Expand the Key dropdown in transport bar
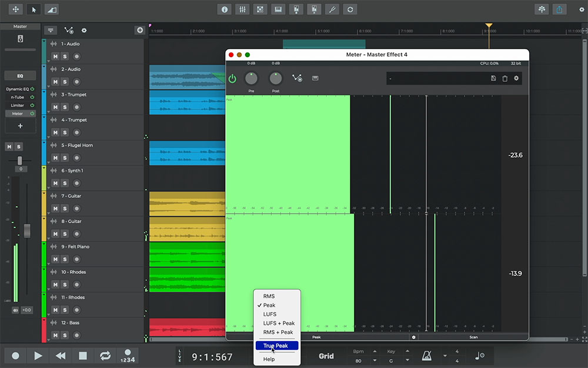Image resolution: width=588 pixels, height=368 pixels. point(390,361)
